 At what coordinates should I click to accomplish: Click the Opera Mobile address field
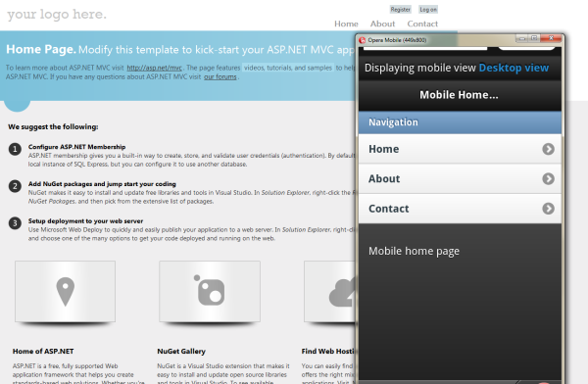point(425,48)
